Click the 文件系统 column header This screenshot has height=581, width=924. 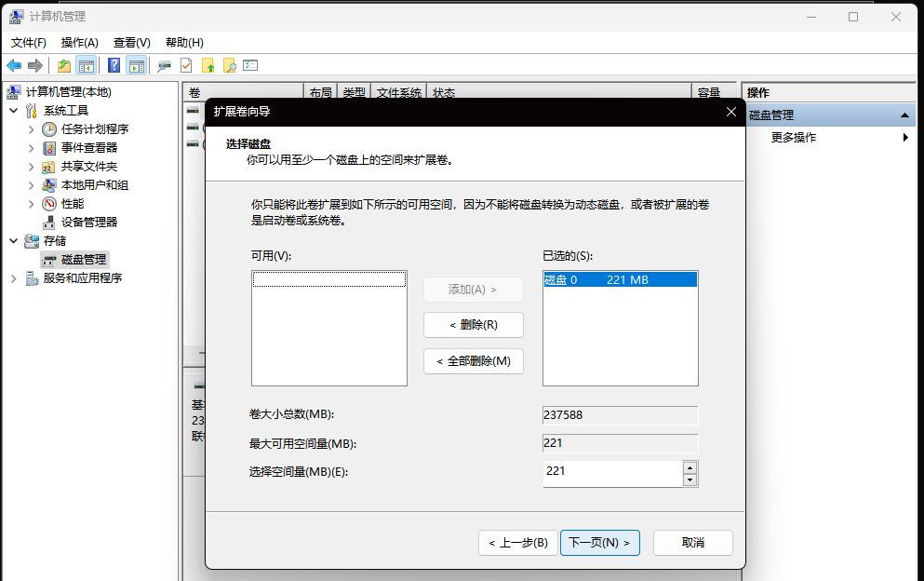[x=399, y=92]
